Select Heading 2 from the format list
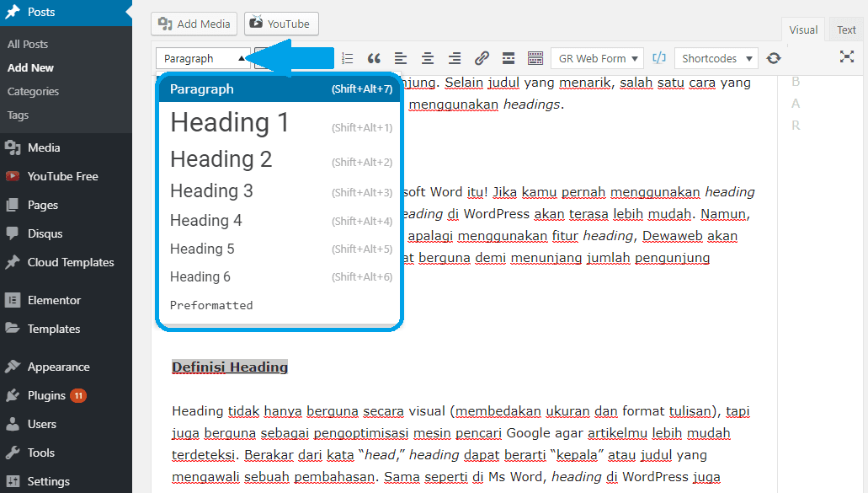This screenshot has width=868, height=493. click(221, 158)
